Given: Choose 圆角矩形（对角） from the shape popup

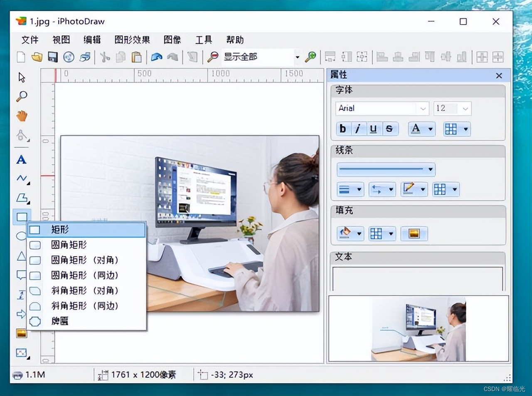Looking at the screenshot, I should click(86, 260).
